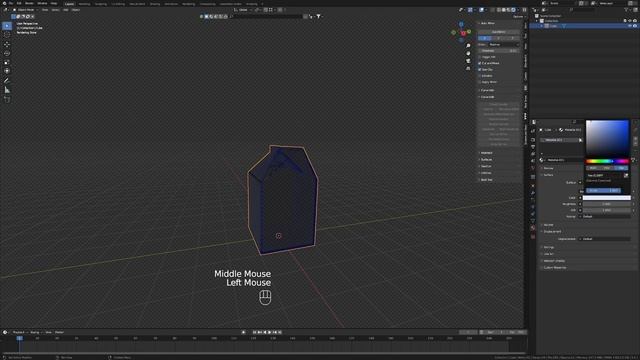Open the Select menu in viewport header

pos(56,10)
